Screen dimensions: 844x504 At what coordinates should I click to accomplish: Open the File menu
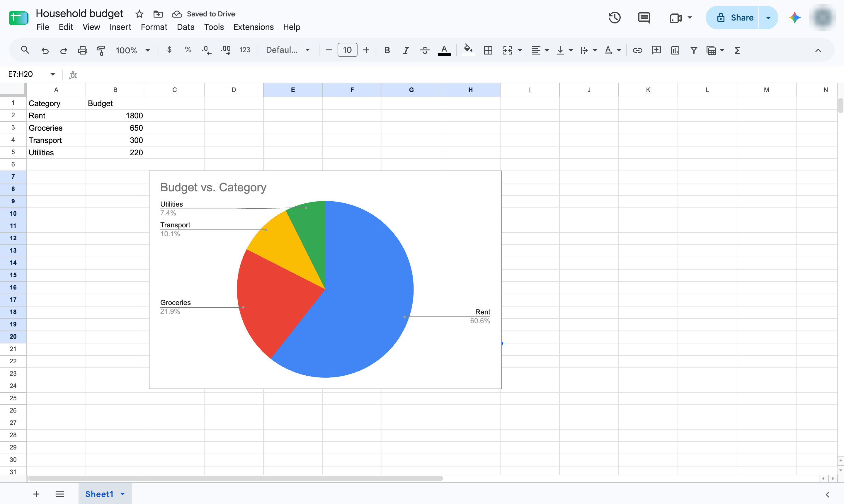pos(43,27)
